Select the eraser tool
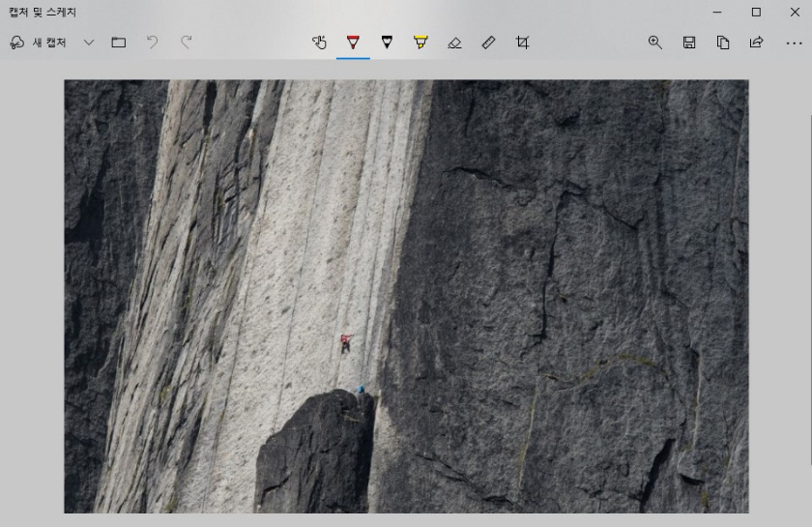Image resolution: width=812 pixels, height=527 pixels. coord(454,43)
